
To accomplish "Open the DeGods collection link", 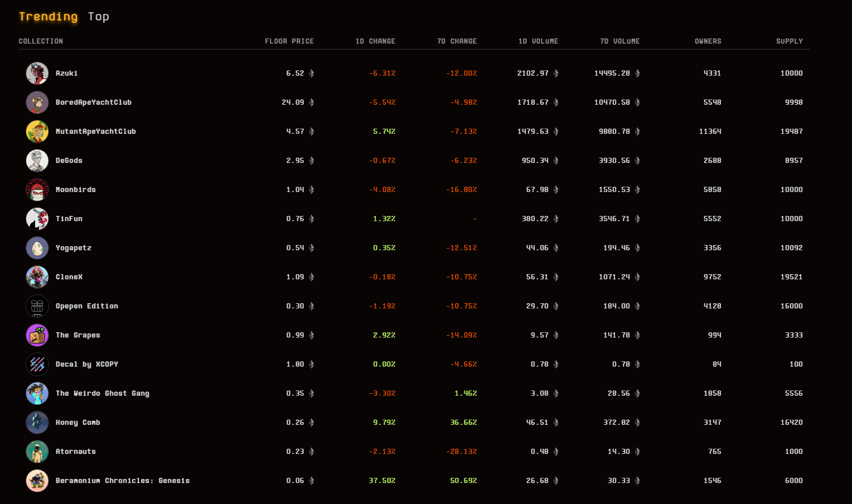I will click(69, 161).
